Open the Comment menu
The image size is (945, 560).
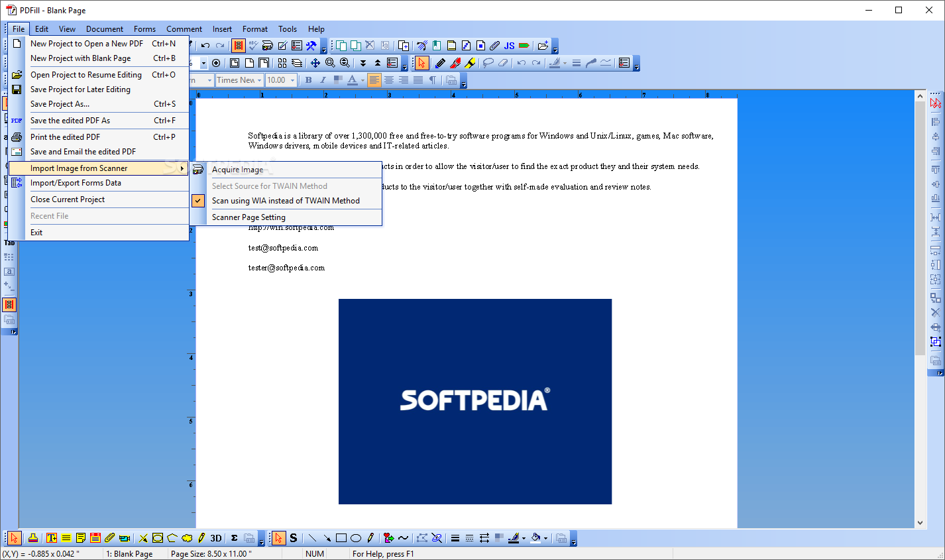coord(184,28)
